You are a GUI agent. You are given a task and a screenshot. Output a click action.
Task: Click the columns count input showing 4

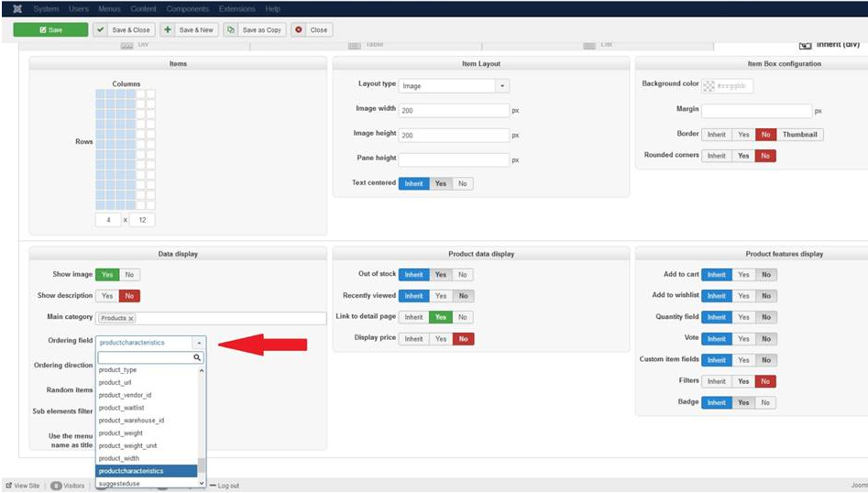(x=108, y=220)
